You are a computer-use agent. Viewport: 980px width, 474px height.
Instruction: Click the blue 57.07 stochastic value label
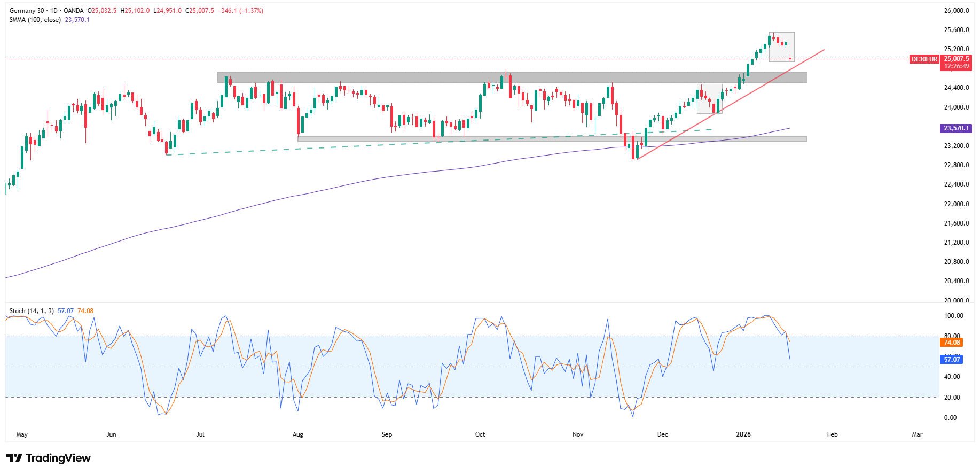pos(952,360)
